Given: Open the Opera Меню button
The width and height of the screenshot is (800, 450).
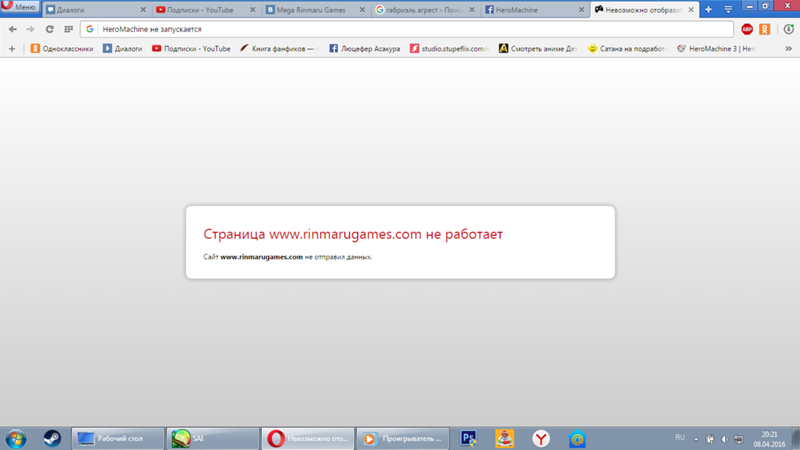Looking at the screenshot, I should (x=19, y=7).
